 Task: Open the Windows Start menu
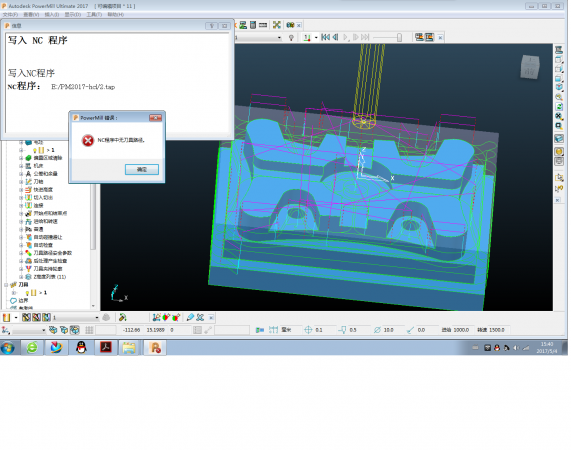tap(8, 348)
